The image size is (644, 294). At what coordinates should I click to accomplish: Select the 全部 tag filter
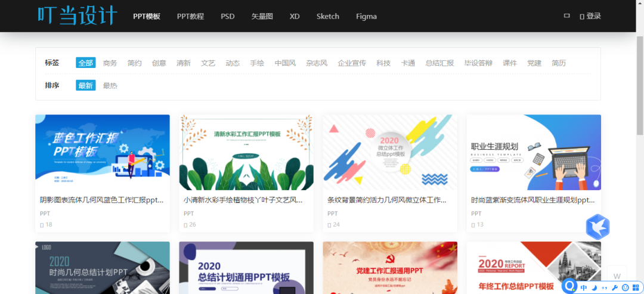pyautogui.click(x=86, y=63)
